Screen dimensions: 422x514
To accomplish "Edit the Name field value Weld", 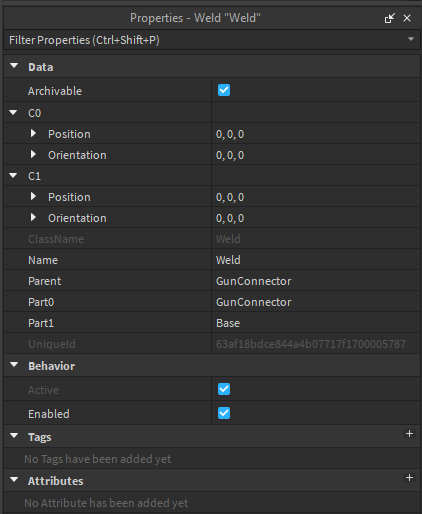I will [x=316, y=260].
